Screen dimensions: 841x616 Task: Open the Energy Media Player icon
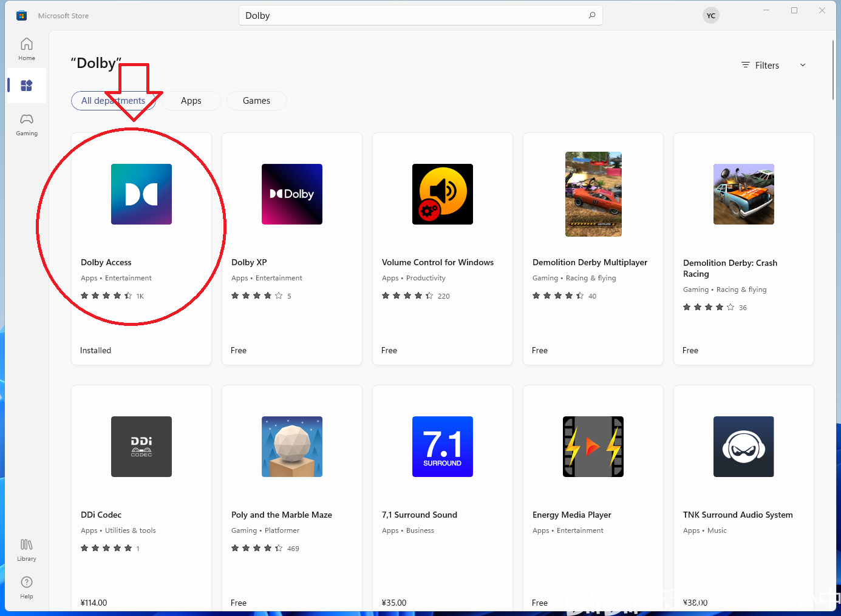click(x=593, y=447)
